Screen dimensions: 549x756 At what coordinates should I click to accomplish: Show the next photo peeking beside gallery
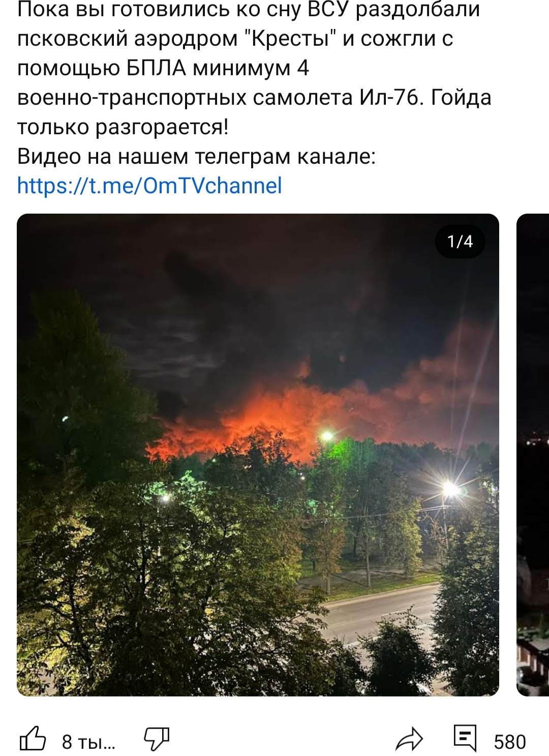(x=533, y=455)
